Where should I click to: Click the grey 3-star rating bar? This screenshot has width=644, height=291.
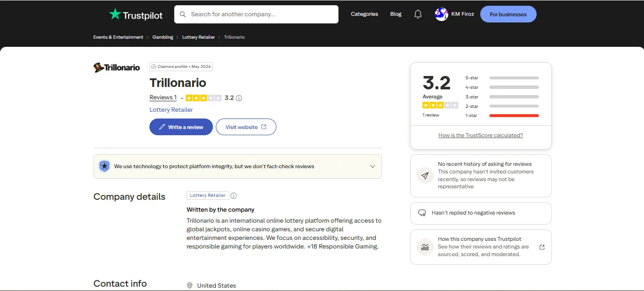(x=514, y=97)
